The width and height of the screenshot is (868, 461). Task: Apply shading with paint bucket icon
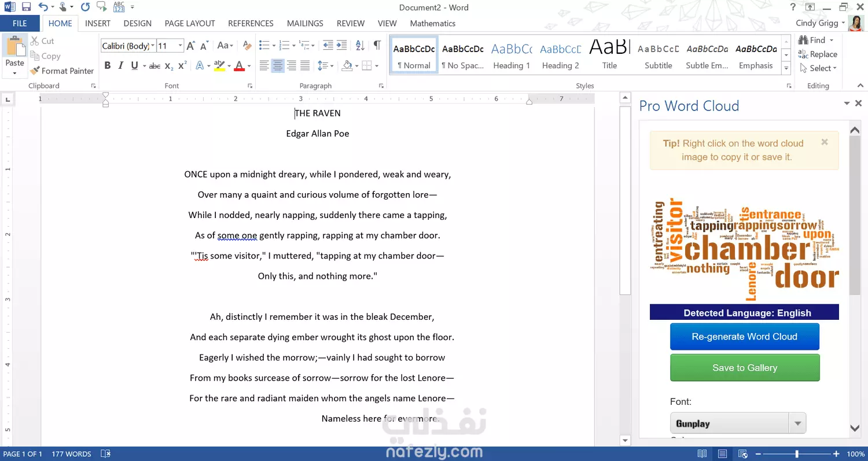coord(346,66)
